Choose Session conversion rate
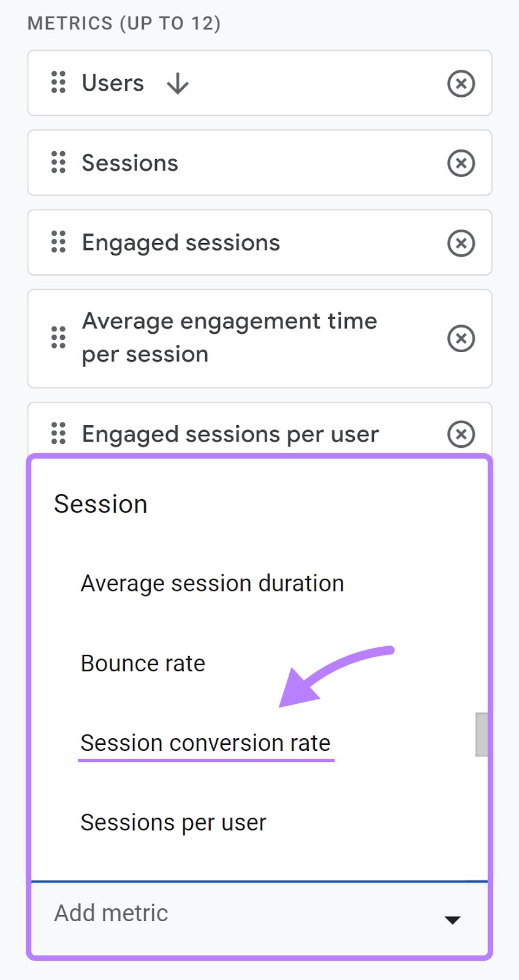Image resolution: width=519 pixels, height=980 pixels. [x=205, y=742]
